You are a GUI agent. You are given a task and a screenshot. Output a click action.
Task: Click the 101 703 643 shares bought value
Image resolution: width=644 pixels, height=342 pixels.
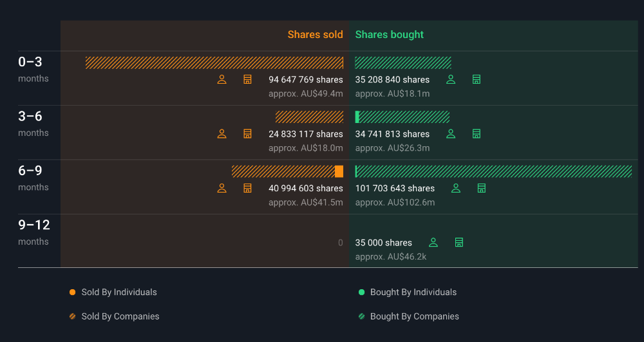coord(395,189)
